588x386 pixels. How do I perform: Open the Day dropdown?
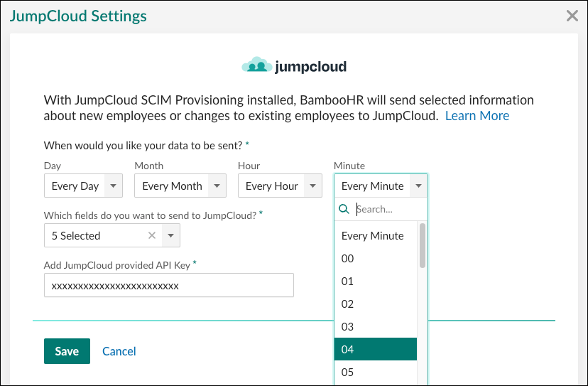tap(83, 186)
